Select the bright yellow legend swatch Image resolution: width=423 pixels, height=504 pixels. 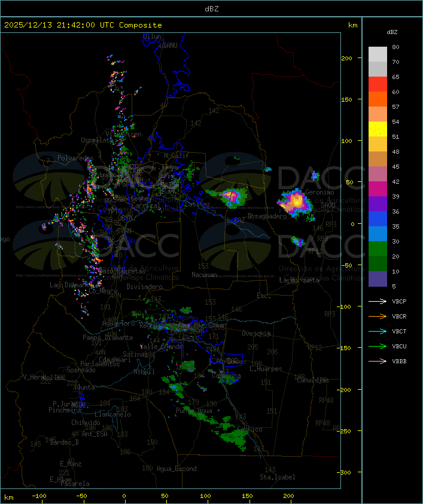378,129
